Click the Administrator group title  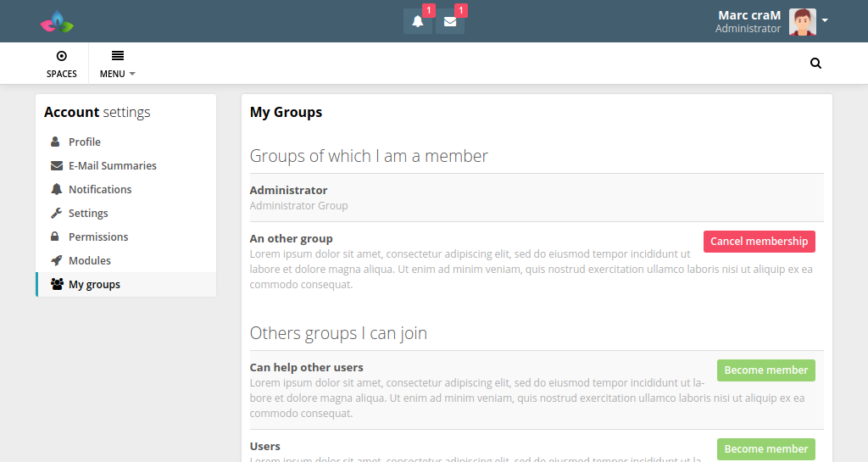click(288, 191)
